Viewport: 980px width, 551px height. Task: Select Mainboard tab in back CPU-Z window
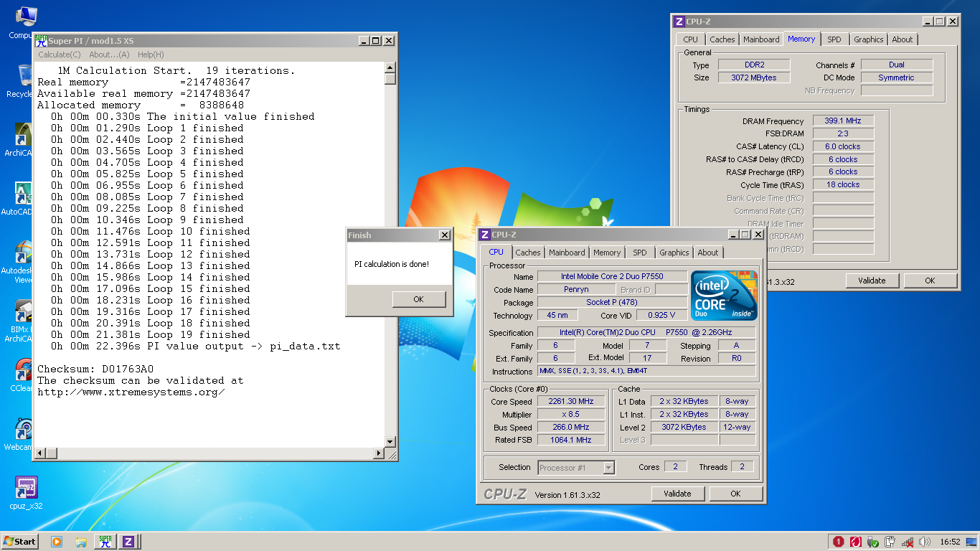761,39
